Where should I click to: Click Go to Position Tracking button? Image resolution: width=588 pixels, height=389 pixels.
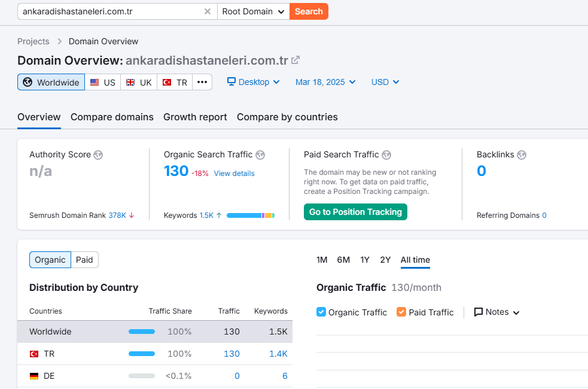[355, 212]
